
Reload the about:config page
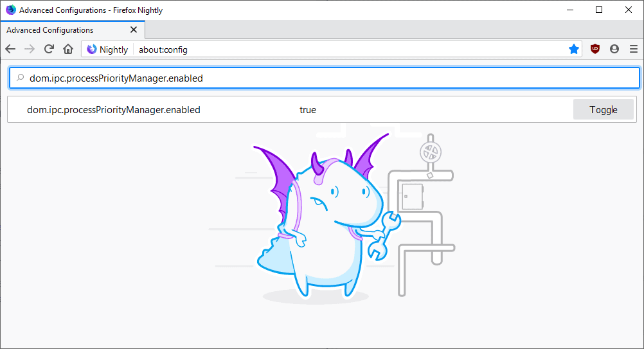tap(49, 49)
